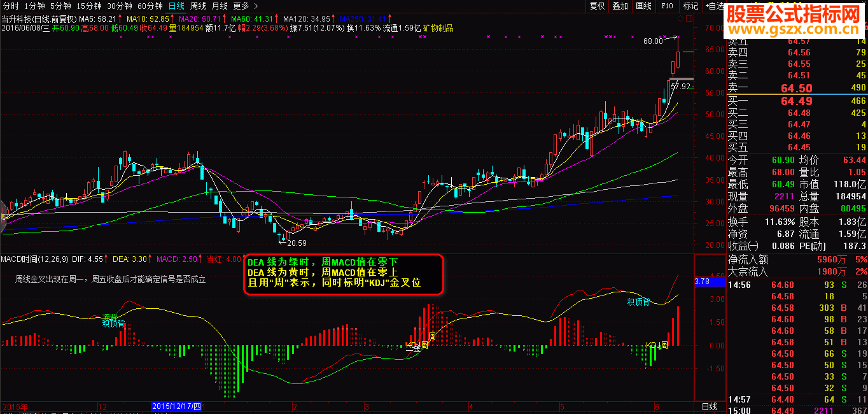868x414 pixels.
Task: Click the DIF: 4.55 value
Action: (88, 259)
